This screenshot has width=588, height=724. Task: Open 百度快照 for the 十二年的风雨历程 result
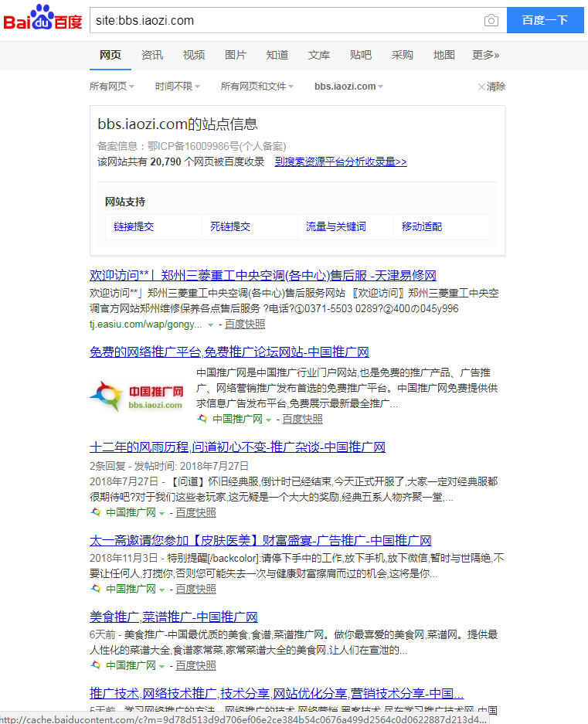pos(195,512)
